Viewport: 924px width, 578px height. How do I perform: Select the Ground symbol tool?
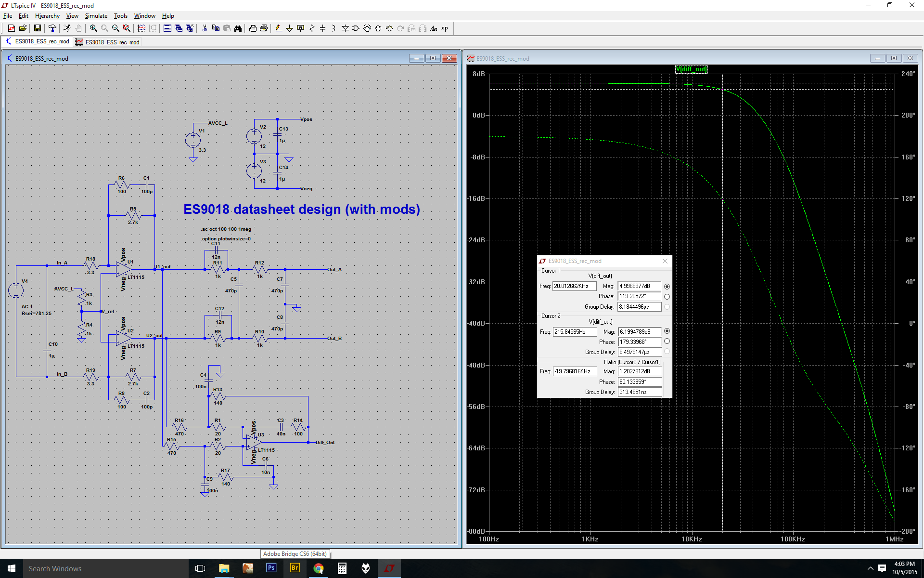(289, 28)
